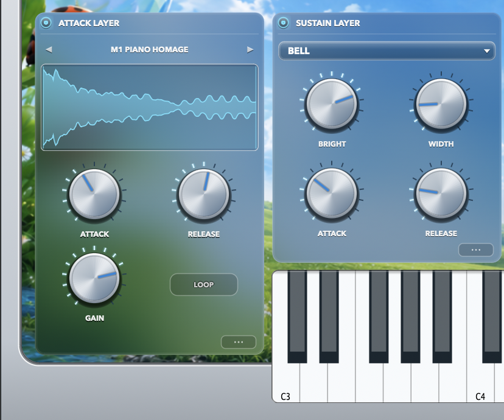
Task: Click the Sustain Layer WIDTH knob
Action: coord(441,104)
